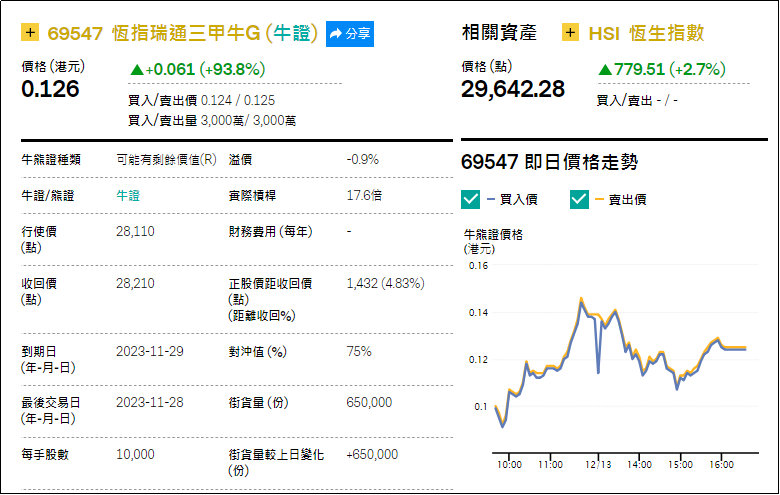Click the 街貨量 (份) label
This screenshot has width=780, height=495.
pos(258,402)
